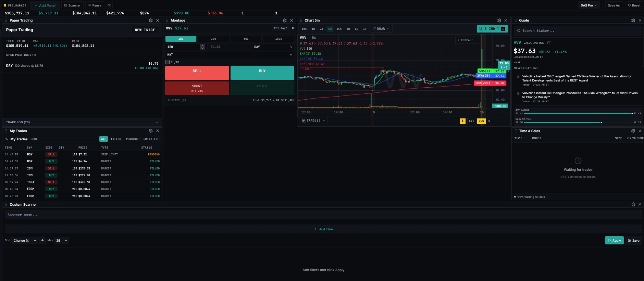Click the quantity stepper arrows in Montage

pos(202,47)
